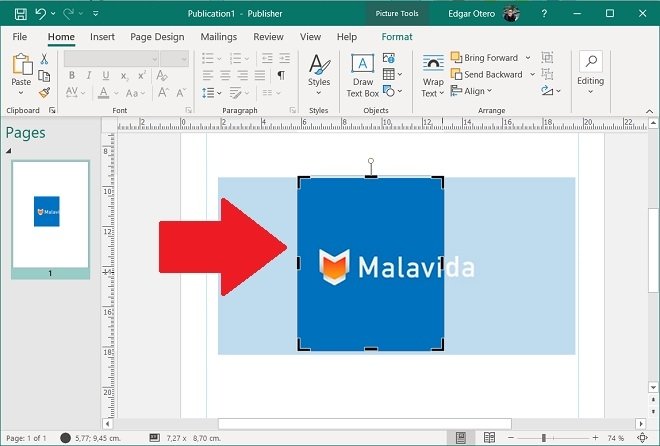Open character spacing AV dropdown
The height and width of the screenshot is (446, 660).
tap(75, 93)
